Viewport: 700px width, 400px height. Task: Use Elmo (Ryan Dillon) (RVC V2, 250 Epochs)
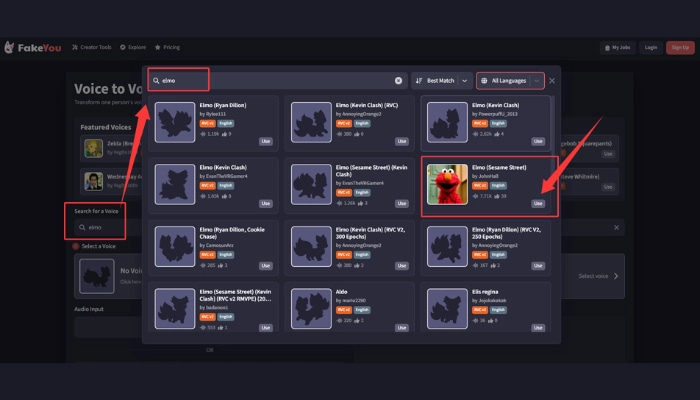pos(538,265)
